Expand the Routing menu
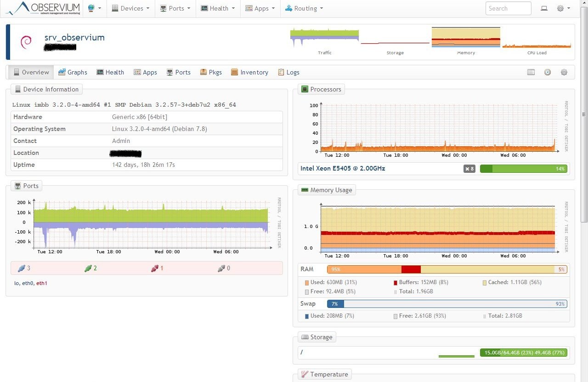The width and height of the screenshot is (588, 382). 304,8
